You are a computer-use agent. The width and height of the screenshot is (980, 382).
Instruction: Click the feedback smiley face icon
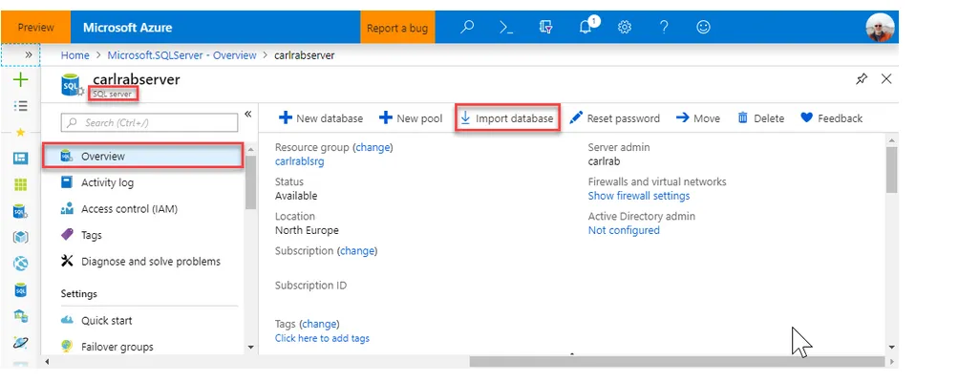[x=703, y=28]
